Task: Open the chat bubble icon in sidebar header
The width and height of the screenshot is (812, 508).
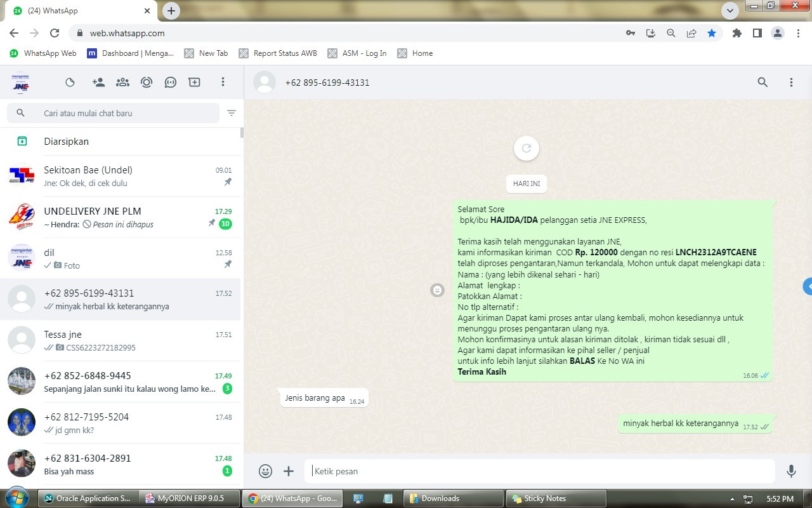Action: [170, 82]
